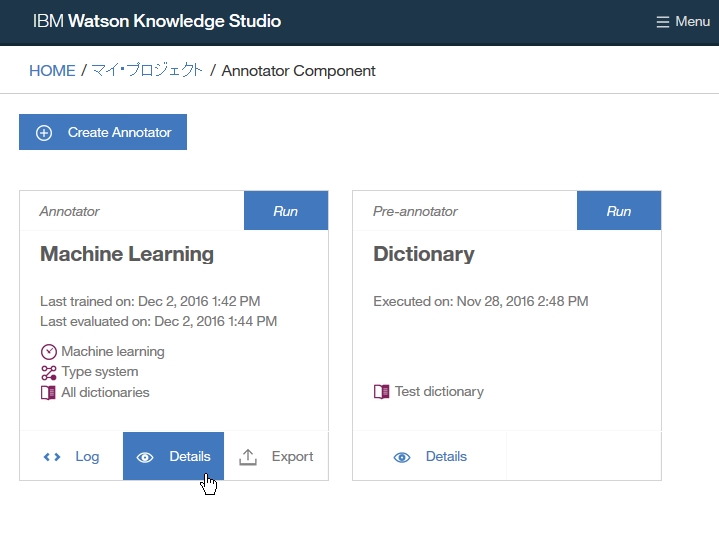This screenshot has width=719, height=533.
Task: Click the Type system nodes icon
Action: (x=48, y=372)
